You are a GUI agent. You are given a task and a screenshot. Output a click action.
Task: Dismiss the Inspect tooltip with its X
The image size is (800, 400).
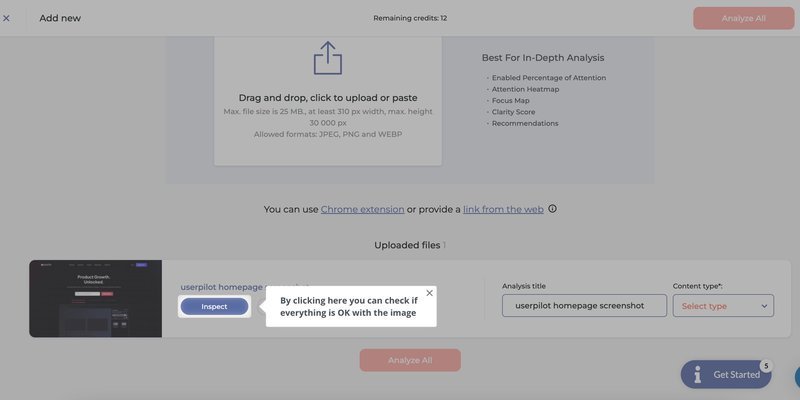tap(429, 293)
